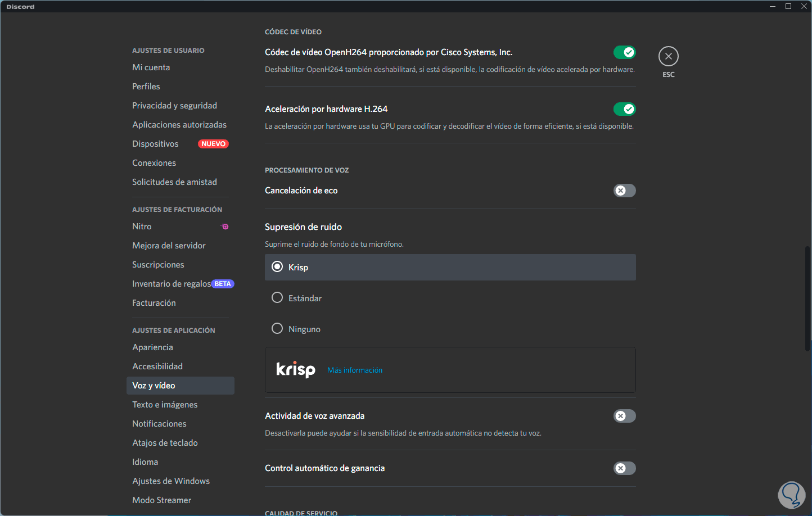Click the NUEVO badge beside Dispositivos

pyautogui.click(x=213, y=144)
